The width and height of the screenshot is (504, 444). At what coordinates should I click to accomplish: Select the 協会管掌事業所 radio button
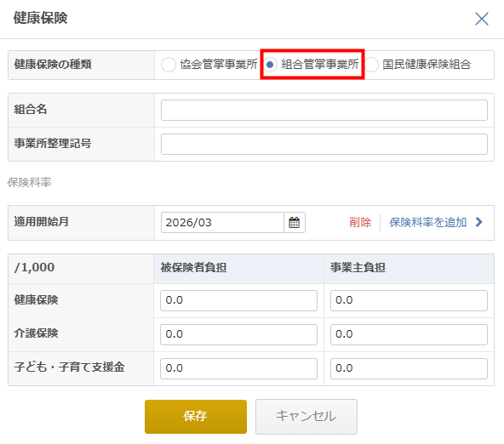point(169,65)
